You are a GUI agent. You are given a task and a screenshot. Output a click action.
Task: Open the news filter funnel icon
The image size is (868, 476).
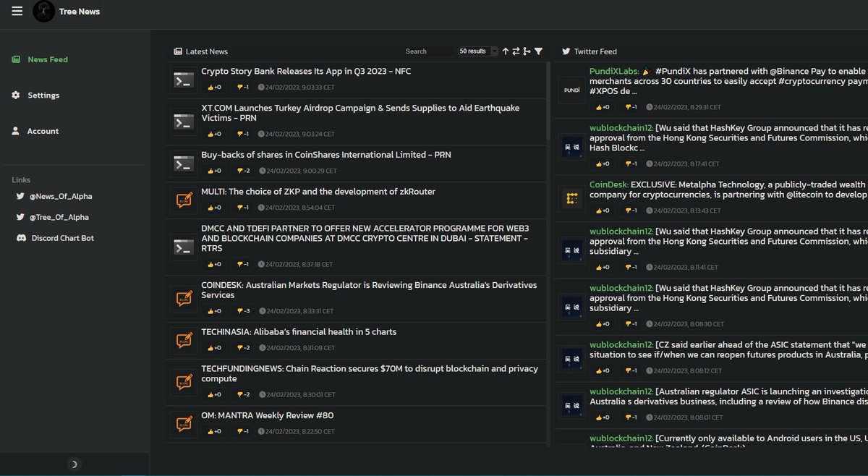click(x=538, y=51)
